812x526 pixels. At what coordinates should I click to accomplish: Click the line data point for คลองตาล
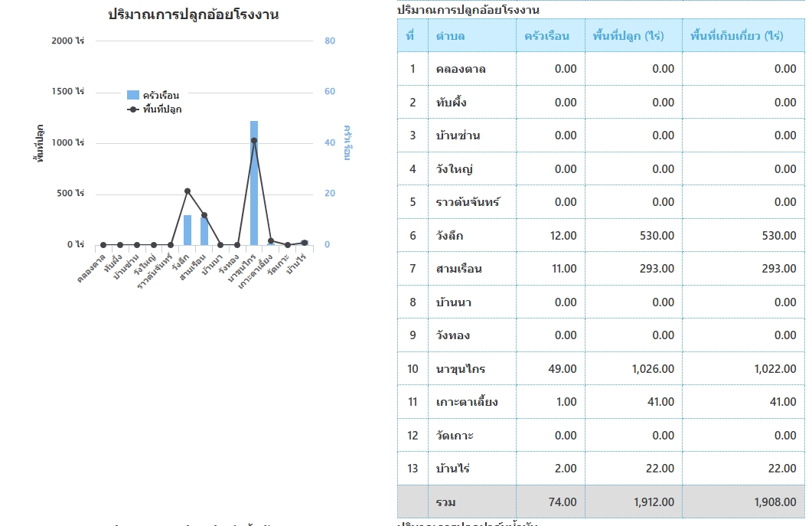coord(103,245)
